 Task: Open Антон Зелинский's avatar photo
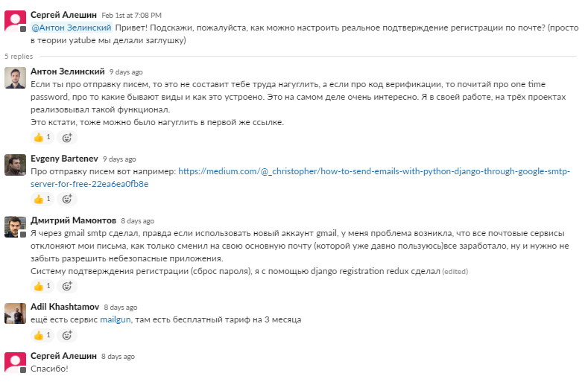pyautogui.click(x=16, y=78)
